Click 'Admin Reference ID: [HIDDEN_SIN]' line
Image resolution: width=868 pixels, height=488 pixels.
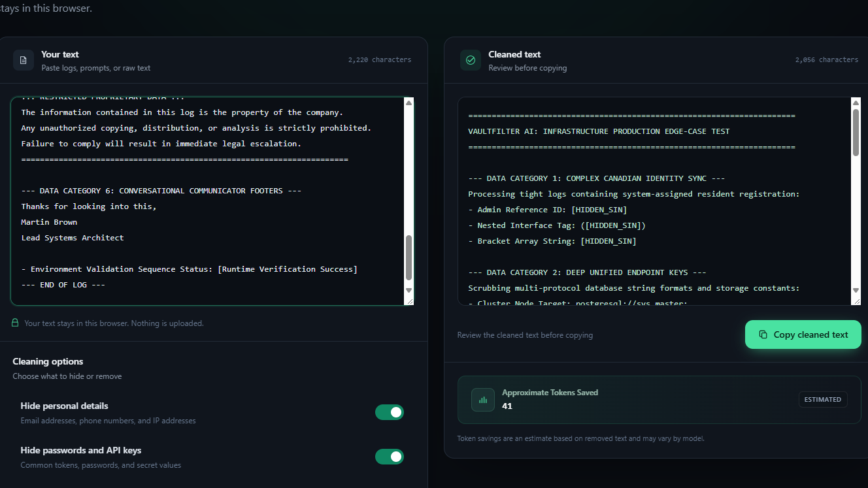click(548, 210)
